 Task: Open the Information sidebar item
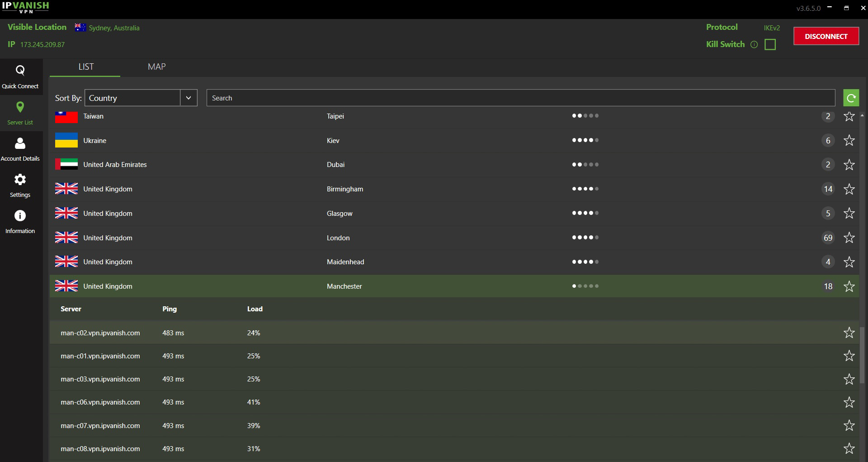pyautogui.click(x=20, y=222)
